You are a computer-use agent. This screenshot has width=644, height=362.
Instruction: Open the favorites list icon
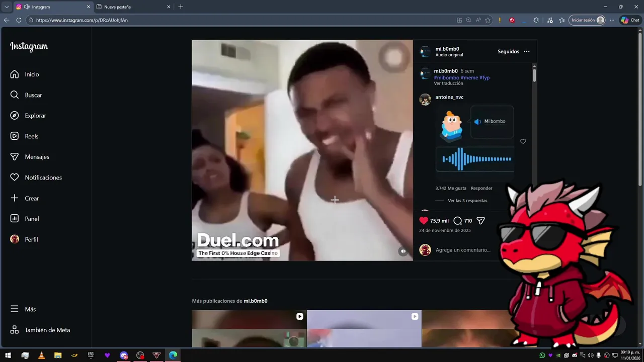coord(562,20)
